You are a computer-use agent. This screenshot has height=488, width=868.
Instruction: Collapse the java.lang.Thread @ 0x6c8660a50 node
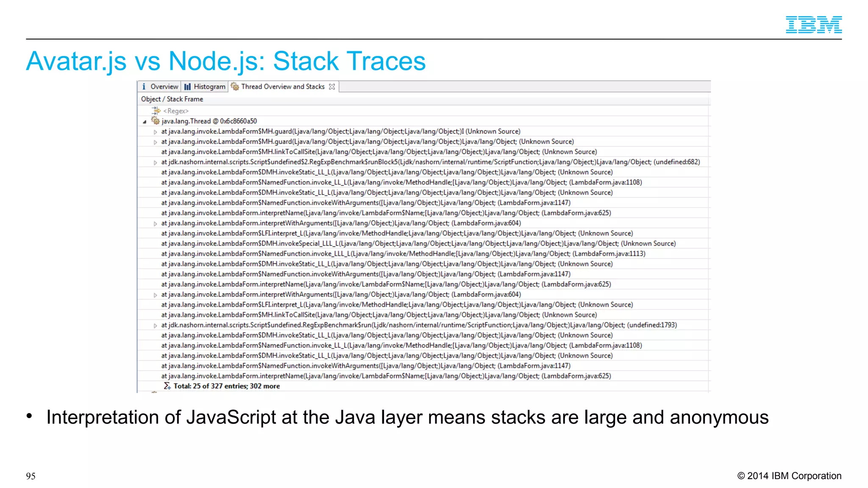coord(145,122)
